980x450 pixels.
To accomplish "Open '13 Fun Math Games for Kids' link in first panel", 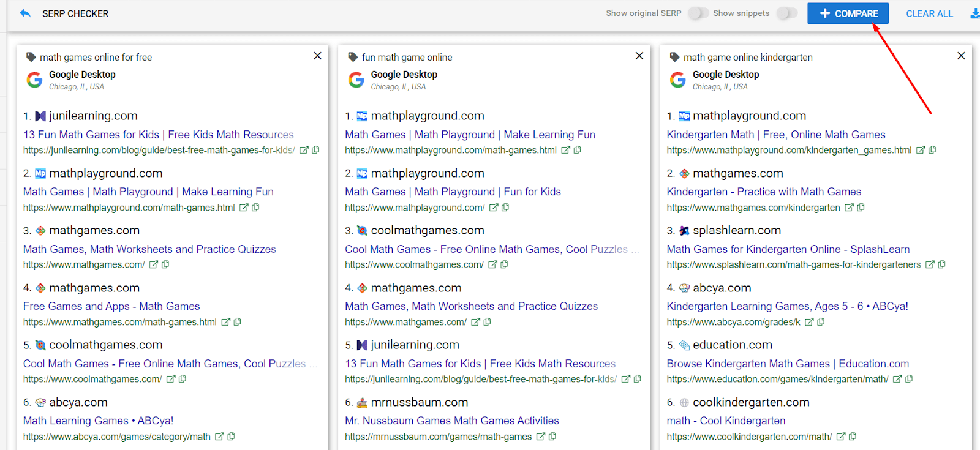I will coord(159,135).
